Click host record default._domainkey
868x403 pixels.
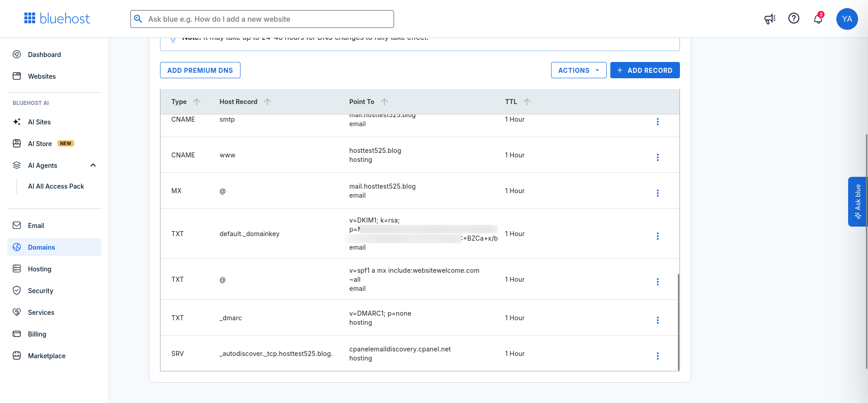point(250,234)
